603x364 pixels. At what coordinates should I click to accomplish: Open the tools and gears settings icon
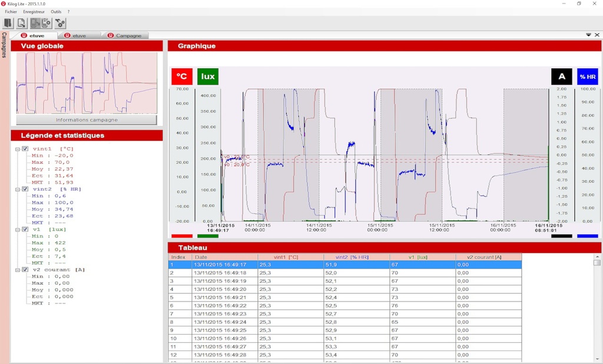61,23
